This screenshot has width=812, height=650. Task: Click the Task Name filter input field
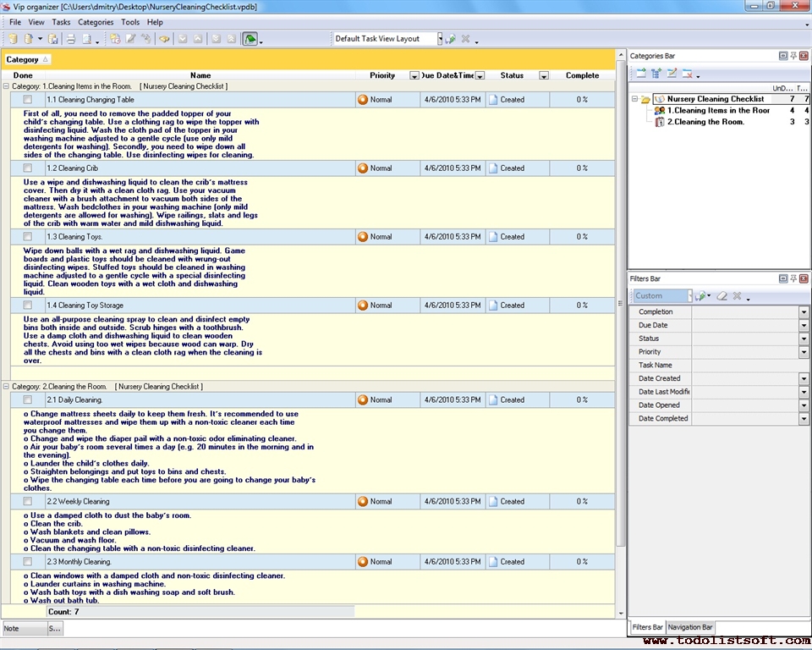pos(744,366)
